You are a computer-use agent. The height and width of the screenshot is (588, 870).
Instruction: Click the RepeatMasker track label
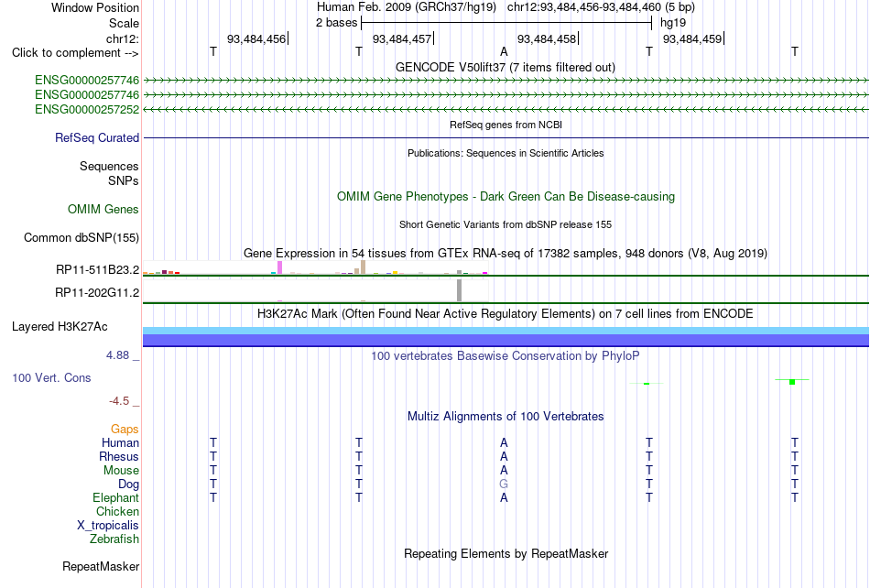point(101,566)
